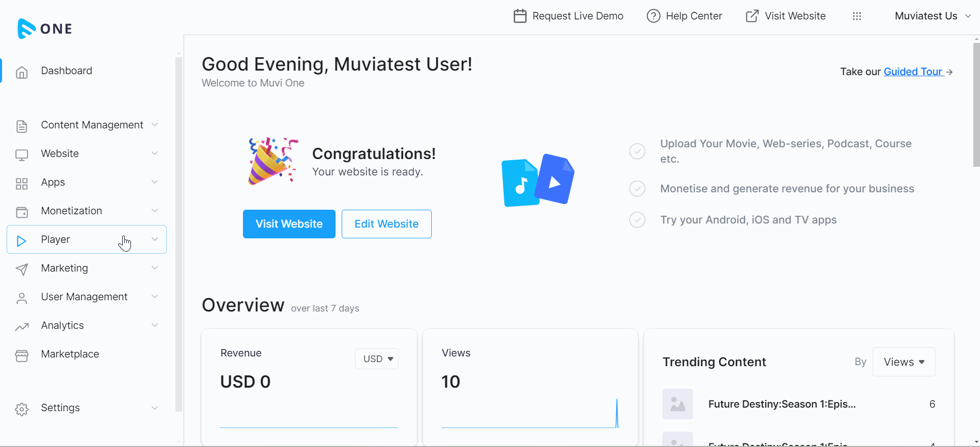Click the User Management person icon
The width and height of the screenshot is (980, 447).
pyautogui.click(x=21, y=298)
